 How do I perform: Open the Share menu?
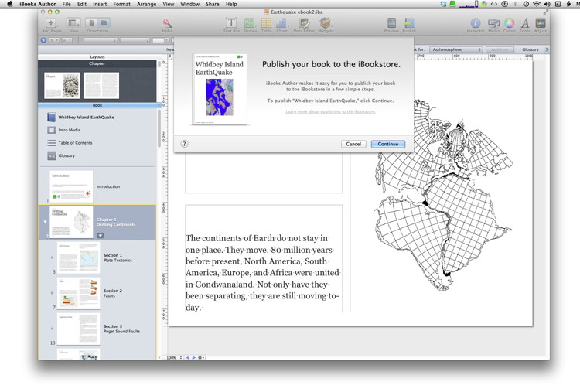click(213, 4)
